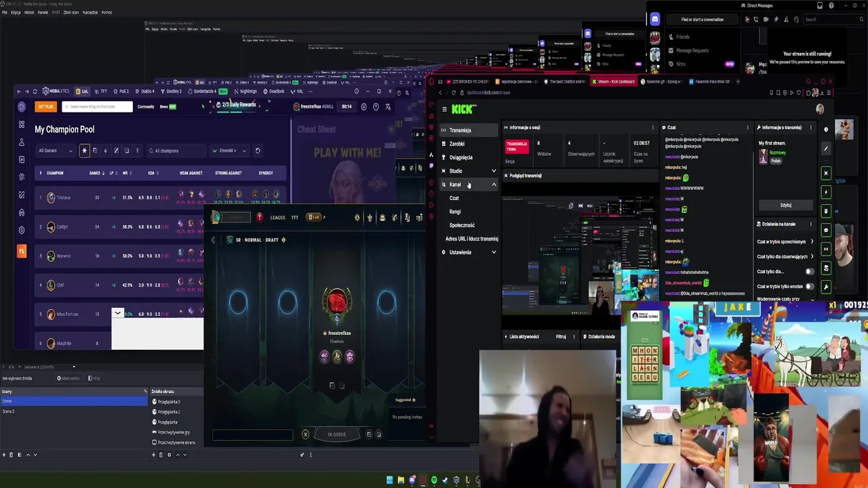Viewport: 868px width, 488px height.
Task: Click the IN QUEUE button in League client
Action: coord(337,434)
